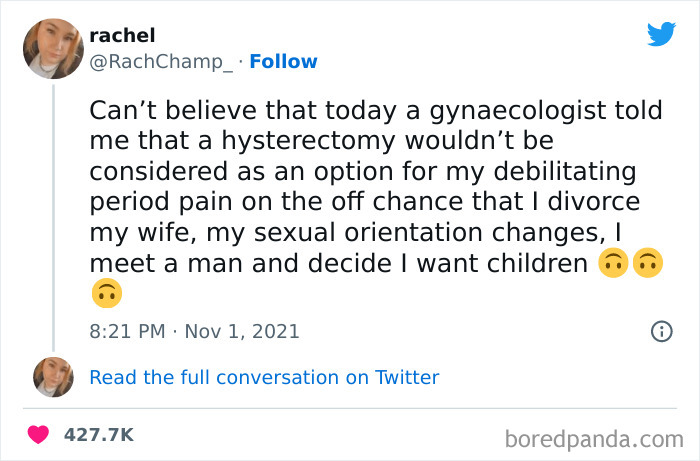Click the 8:21 PM time text
The image size is (700, 461).
coord(127,331)
